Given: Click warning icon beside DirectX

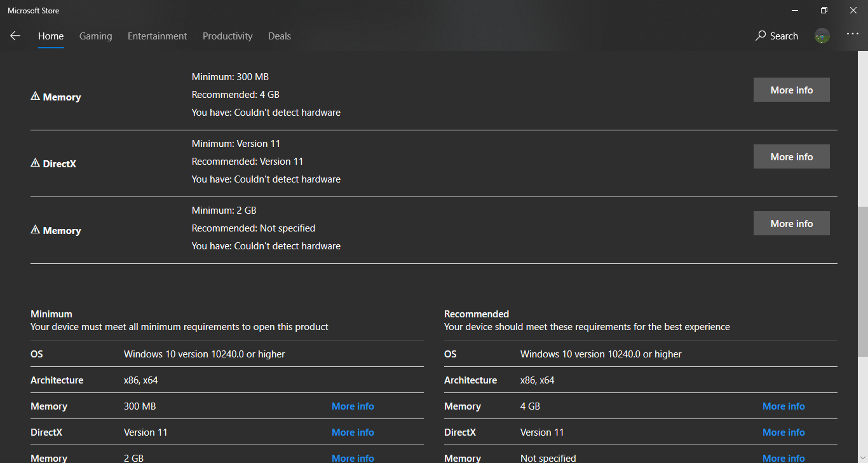Looking at the screenshot, I should pos(35,163).
